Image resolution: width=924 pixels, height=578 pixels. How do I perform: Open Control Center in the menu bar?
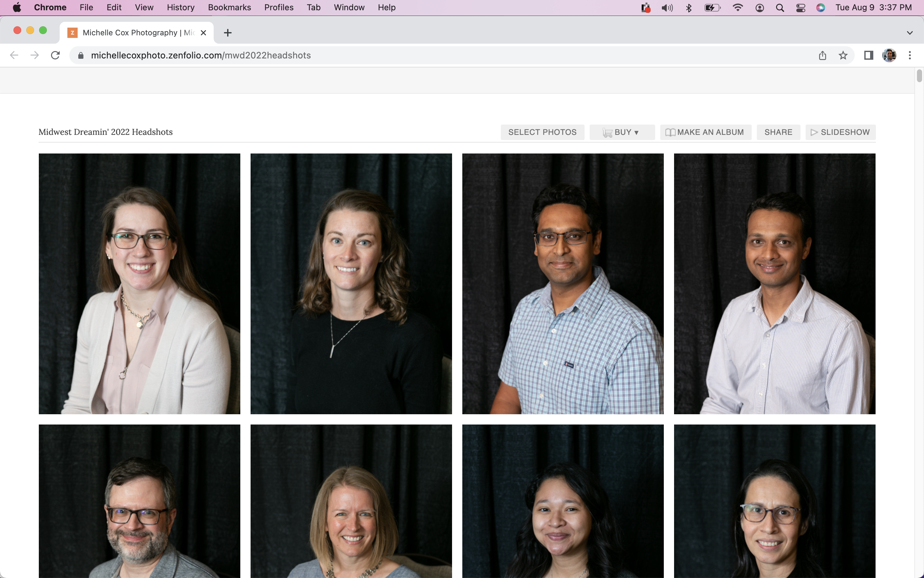tap(801, 8)
